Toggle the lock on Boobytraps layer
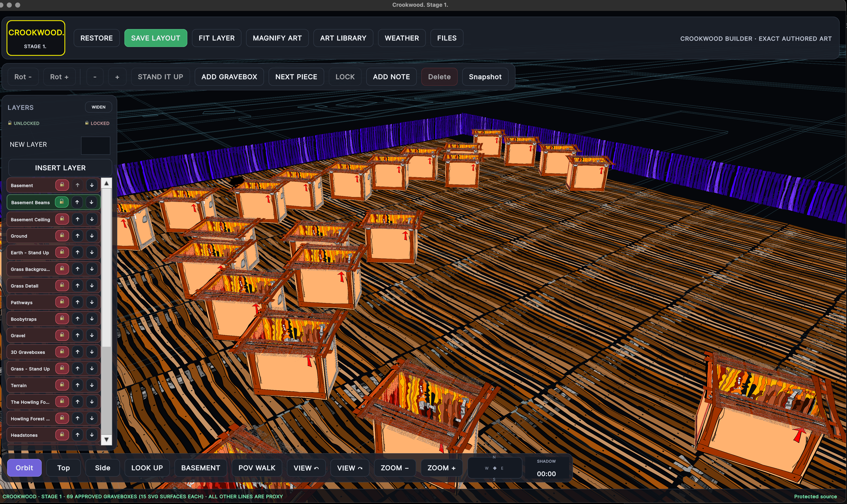Screen dimensions: 847x504 pos(62,319)
